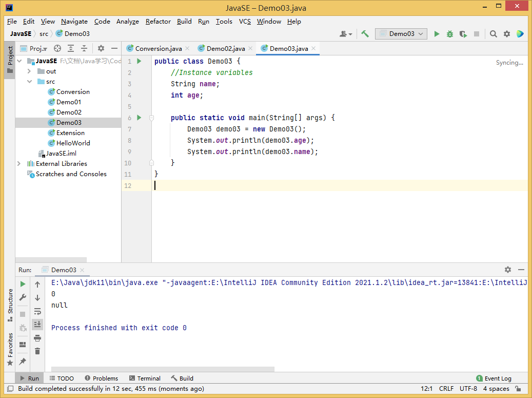Open Search Everywhere magnifier icon

(493, 34)
